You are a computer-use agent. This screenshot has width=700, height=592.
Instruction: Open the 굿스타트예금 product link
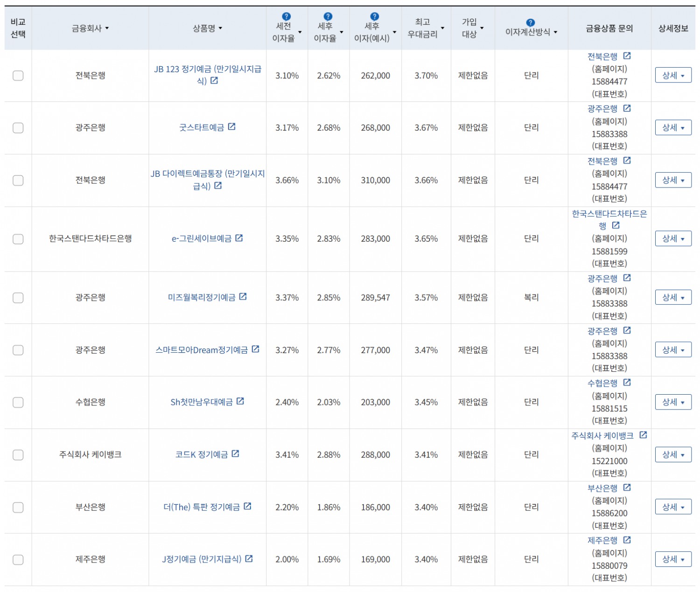click(202, 127)
